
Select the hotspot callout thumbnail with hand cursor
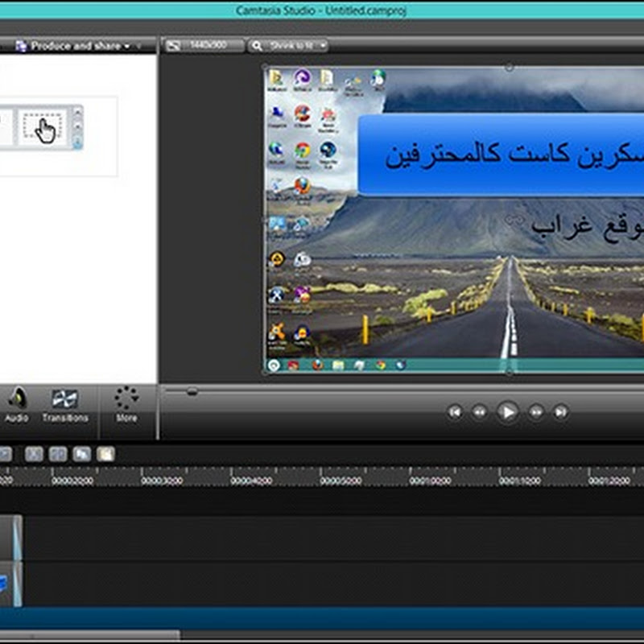point(43,127)
